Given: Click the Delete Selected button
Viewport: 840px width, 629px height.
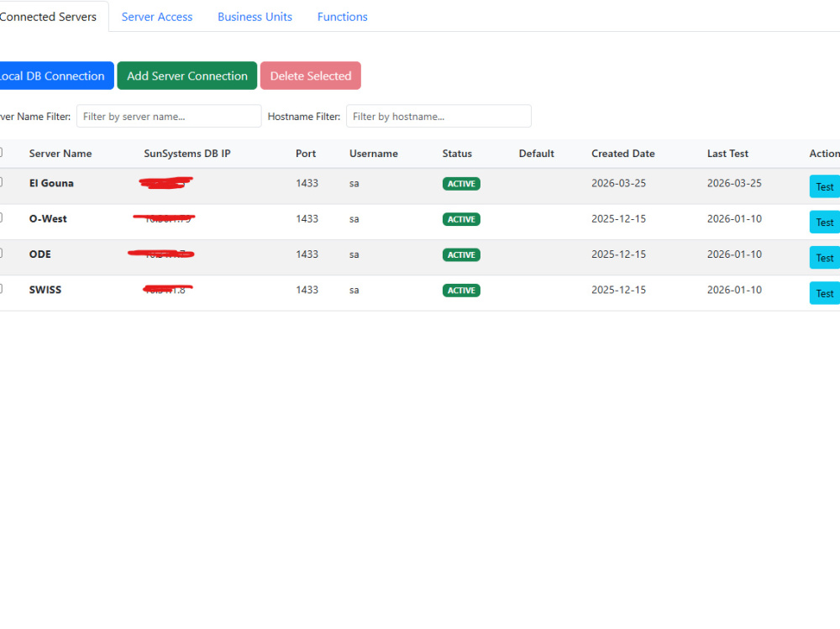Looking at the screenshot, I should [x=311, y=76].
